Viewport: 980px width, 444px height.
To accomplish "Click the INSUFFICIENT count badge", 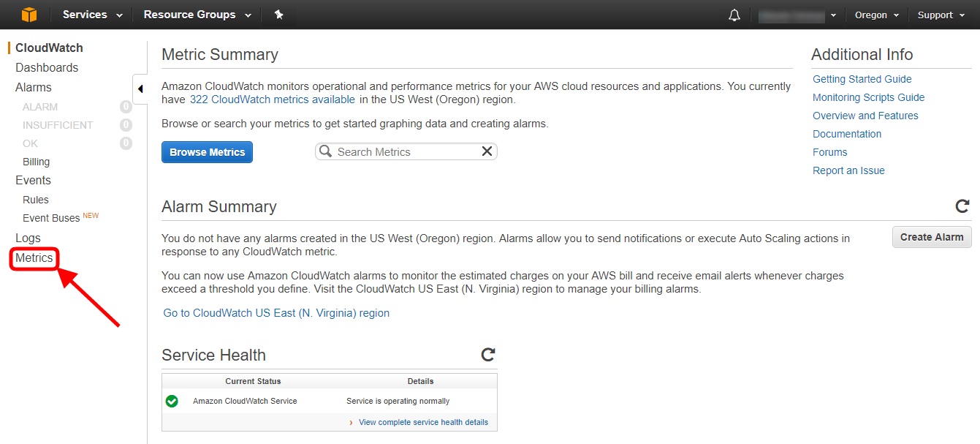I will point(126,125).
